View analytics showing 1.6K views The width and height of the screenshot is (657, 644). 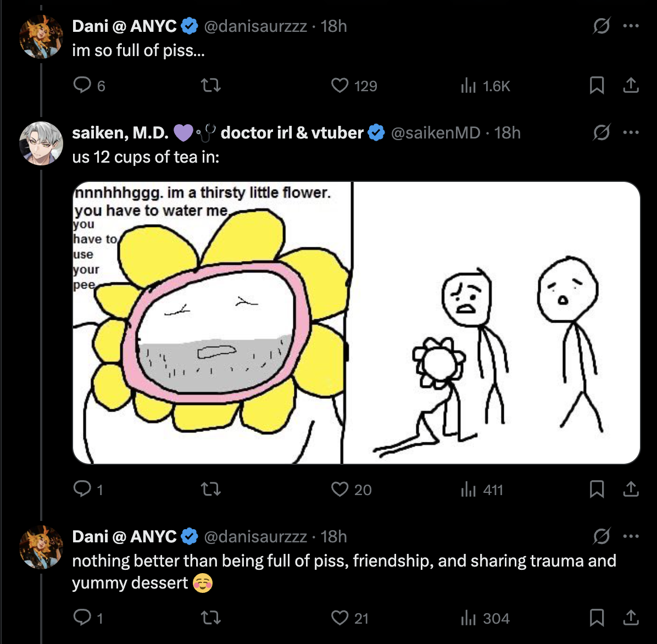tap(467, 85)
